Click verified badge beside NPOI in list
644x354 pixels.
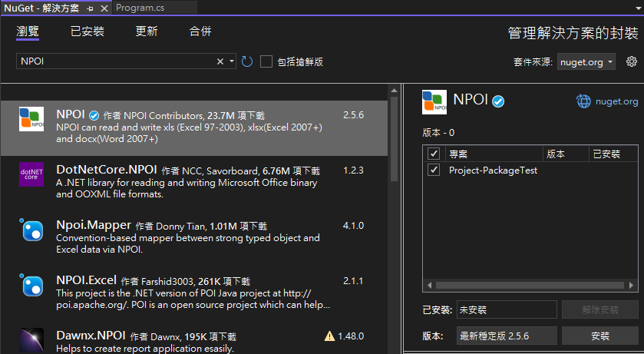pyautogui.click(x=94, y=115)
